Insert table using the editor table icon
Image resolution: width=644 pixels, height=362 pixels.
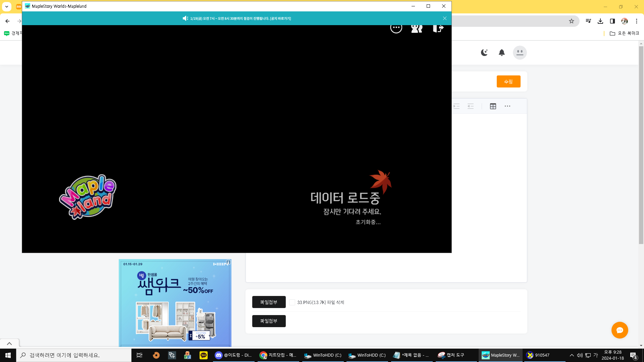coord(493,106)
